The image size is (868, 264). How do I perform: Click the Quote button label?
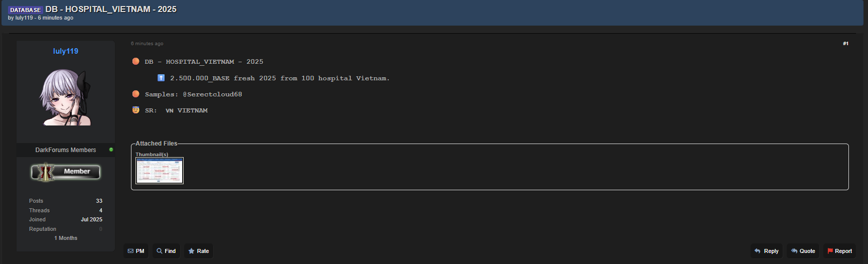tap(807, 251)
